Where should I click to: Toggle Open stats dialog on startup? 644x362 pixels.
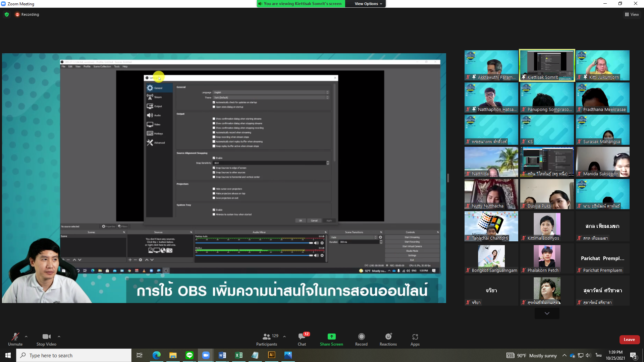click(214, 107)
